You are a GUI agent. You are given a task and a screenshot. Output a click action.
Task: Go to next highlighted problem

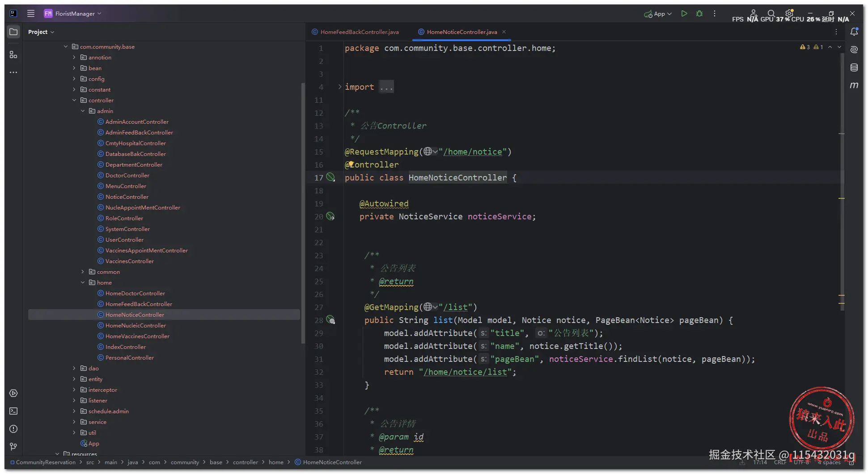[x=839, y=47]
